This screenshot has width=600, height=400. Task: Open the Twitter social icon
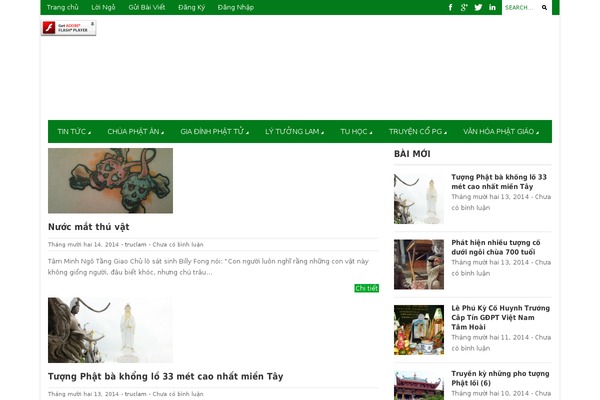coord(478,7)
